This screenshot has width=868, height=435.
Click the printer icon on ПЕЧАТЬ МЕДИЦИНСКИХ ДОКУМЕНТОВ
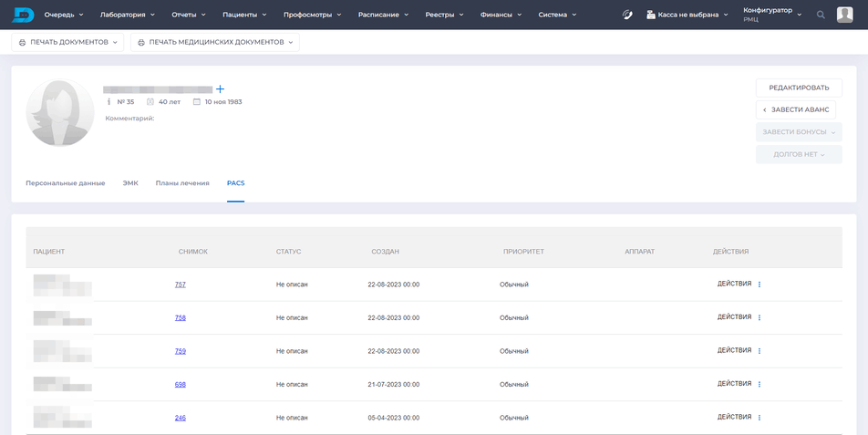tap(141, 42)
